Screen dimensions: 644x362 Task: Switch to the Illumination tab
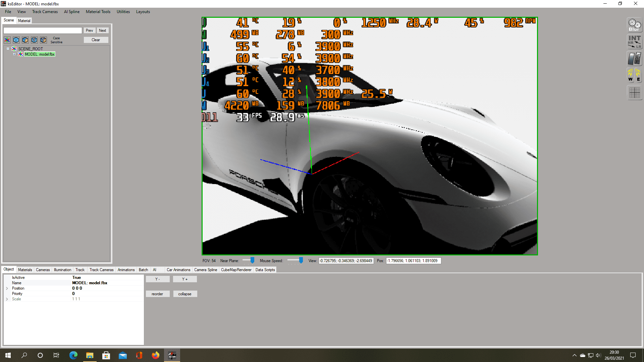[62, 270]
